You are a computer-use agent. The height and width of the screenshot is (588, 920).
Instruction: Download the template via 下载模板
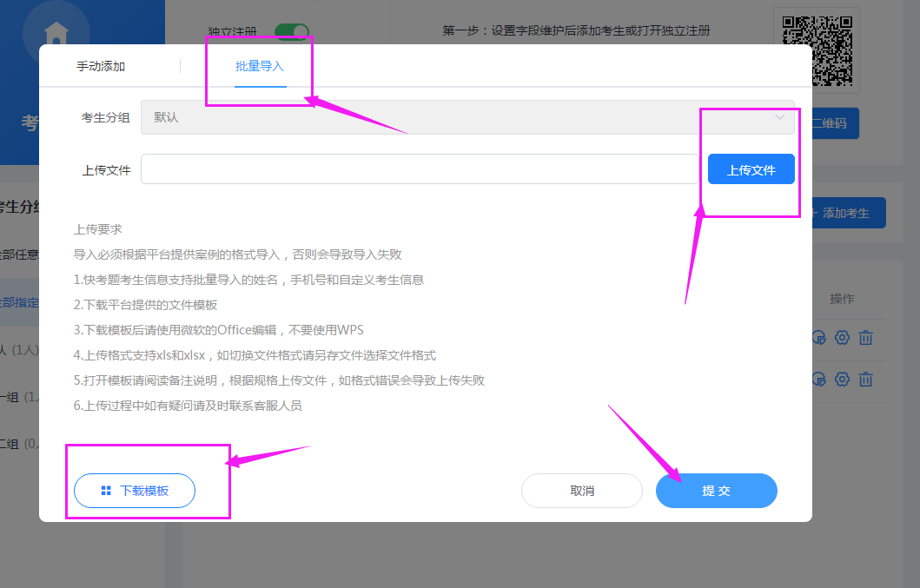tap(135, 491)
